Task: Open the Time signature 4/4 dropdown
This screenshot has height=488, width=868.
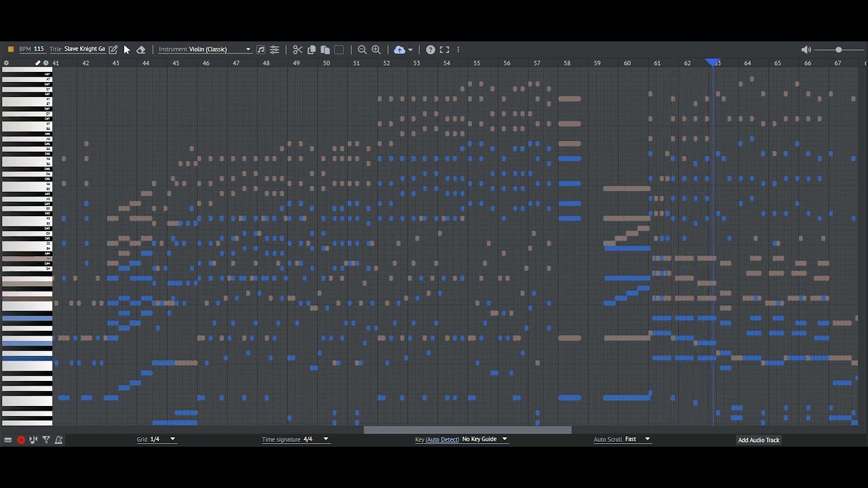Action: point(296,439)
